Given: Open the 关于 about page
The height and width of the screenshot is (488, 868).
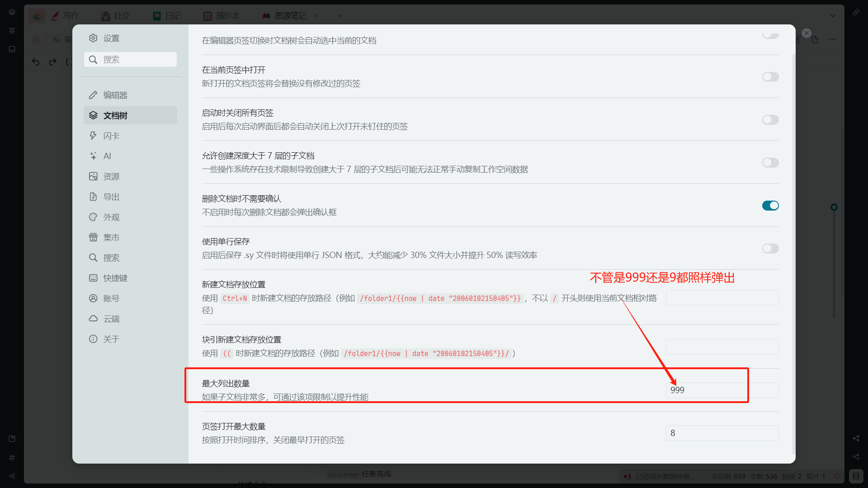Looking at the screenshot, I should 111,339.
